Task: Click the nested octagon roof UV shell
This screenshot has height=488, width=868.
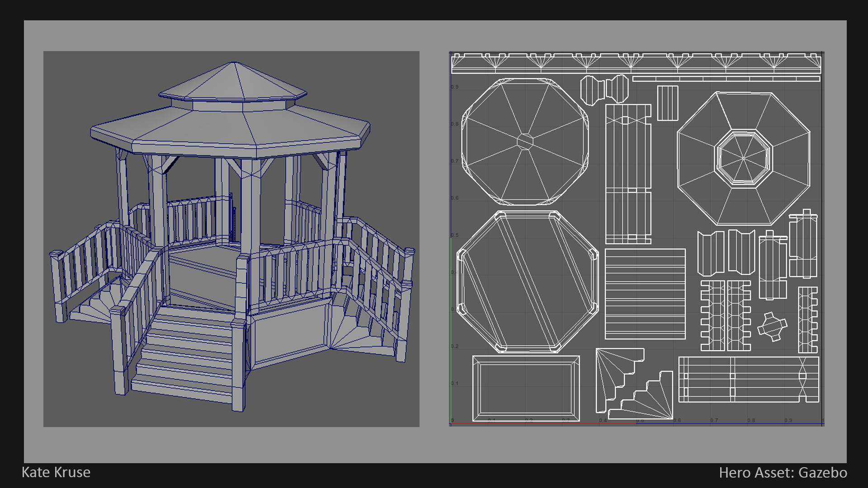Action: pos(743,158)
